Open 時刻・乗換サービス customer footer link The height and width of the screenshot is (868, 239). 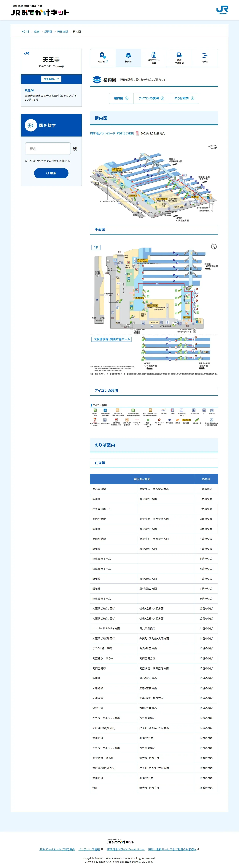pos(174,849)
